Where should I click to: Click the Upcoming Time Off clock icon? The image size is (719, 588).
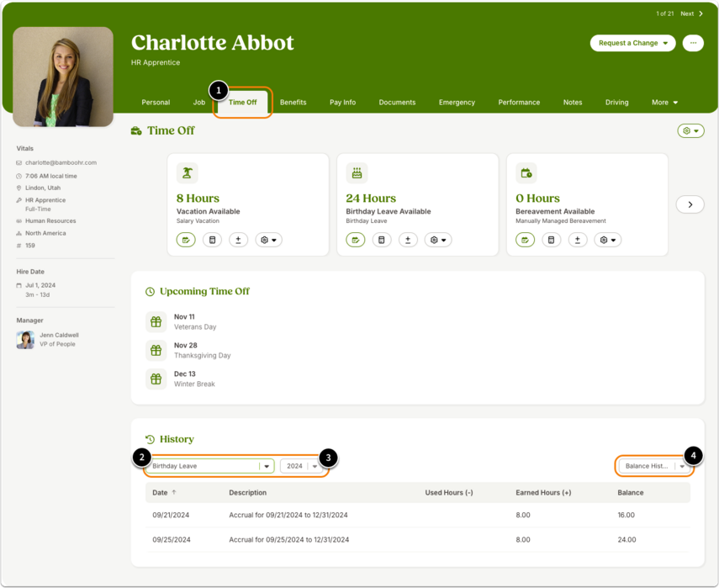(150, 292)
